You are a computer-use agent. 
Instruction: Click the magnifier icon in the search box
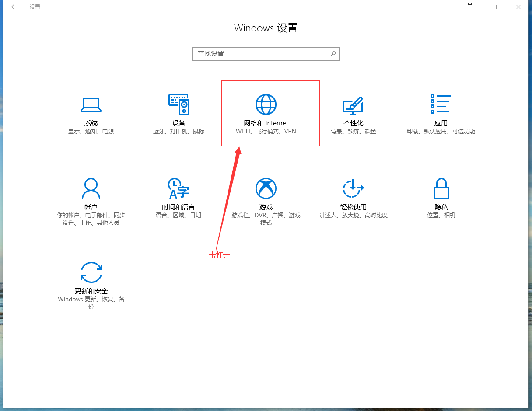333,54
